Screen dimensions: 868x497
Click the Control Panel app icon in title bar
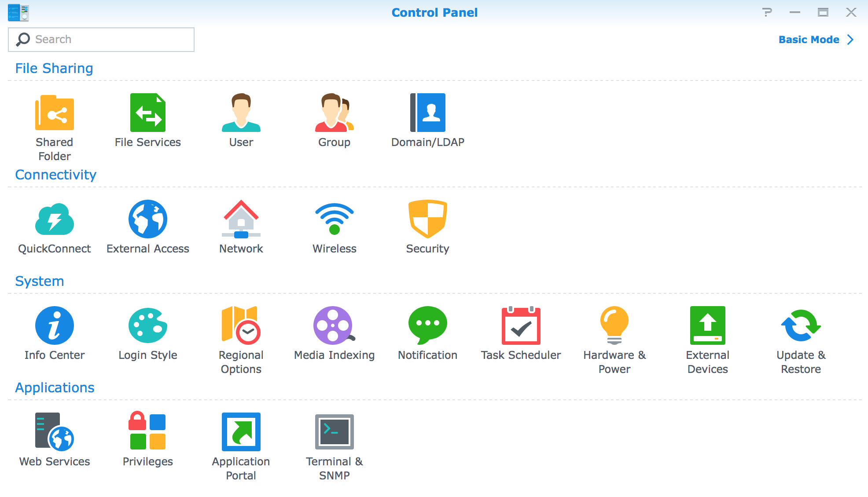click(x=18, y=12)
